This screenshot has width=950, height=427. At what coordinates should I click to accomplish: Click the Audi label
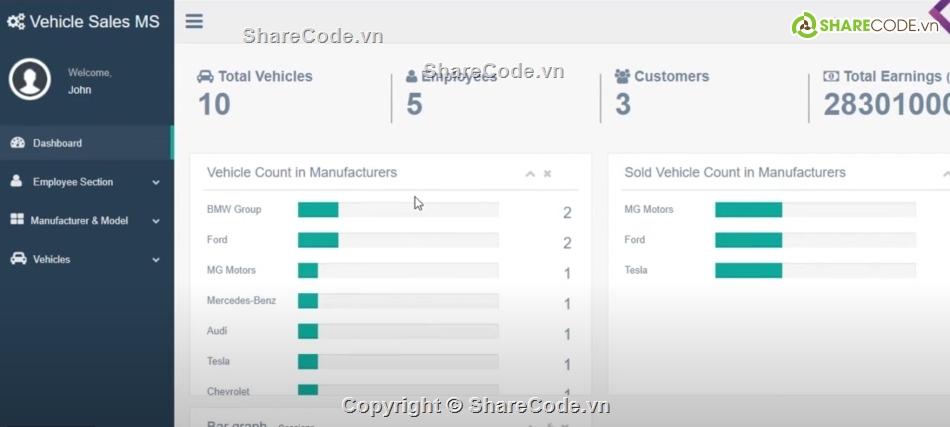[x=217, y=331]
